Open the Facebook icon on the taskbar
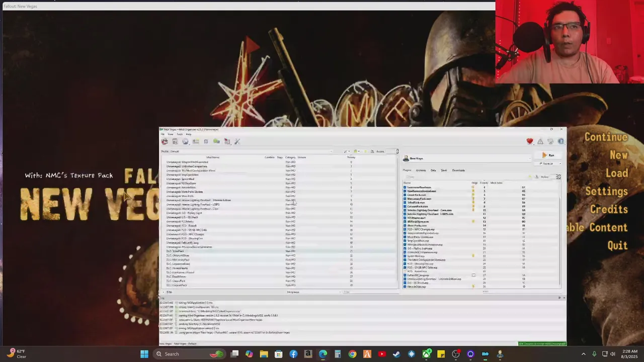 pos(293,354)
